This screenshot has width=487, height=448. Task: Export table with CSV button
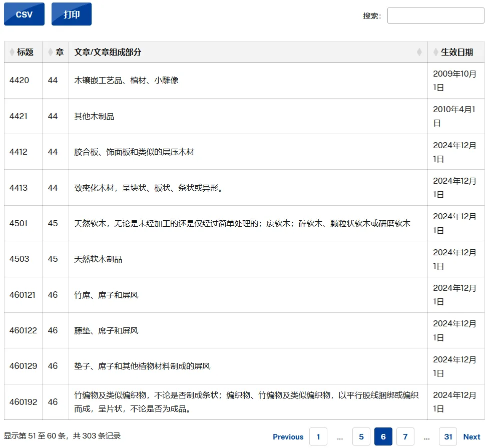[x=24, y=14]
